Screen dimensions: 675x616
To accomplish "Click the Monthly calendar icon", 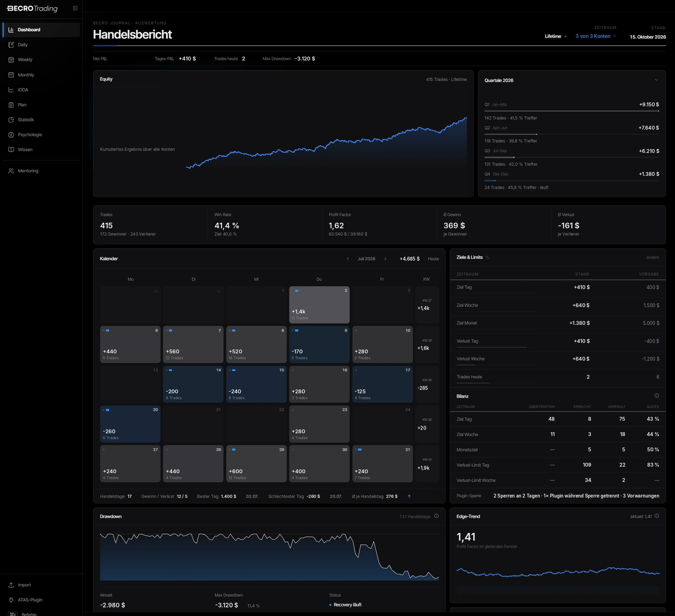I will coord(11,75).
